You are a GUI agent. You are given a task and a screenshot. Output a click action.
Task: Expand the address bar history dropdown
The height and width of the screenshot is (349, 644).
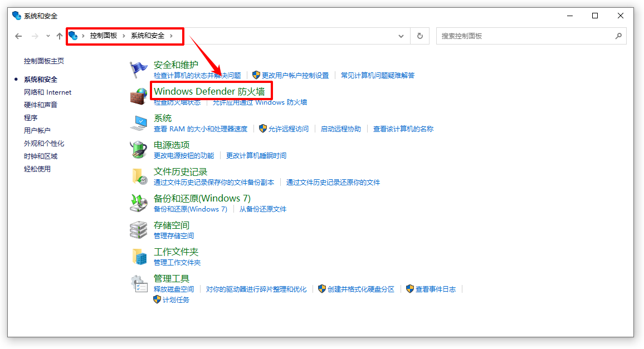(401, 36)
